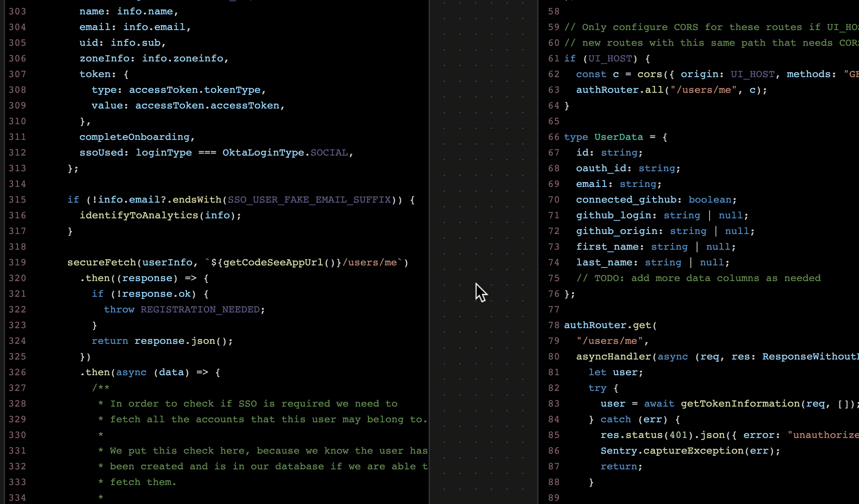The width and height of the screenshot is (859, 504).
Task: Click 'github_origin' field on line 72
Action: pyautogui.click(x=617, y=231)
